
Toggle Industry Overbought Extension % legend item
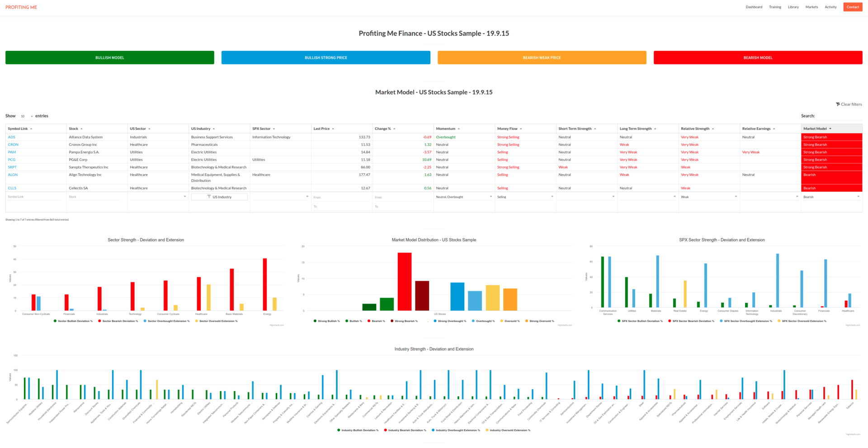pos(456,430)
